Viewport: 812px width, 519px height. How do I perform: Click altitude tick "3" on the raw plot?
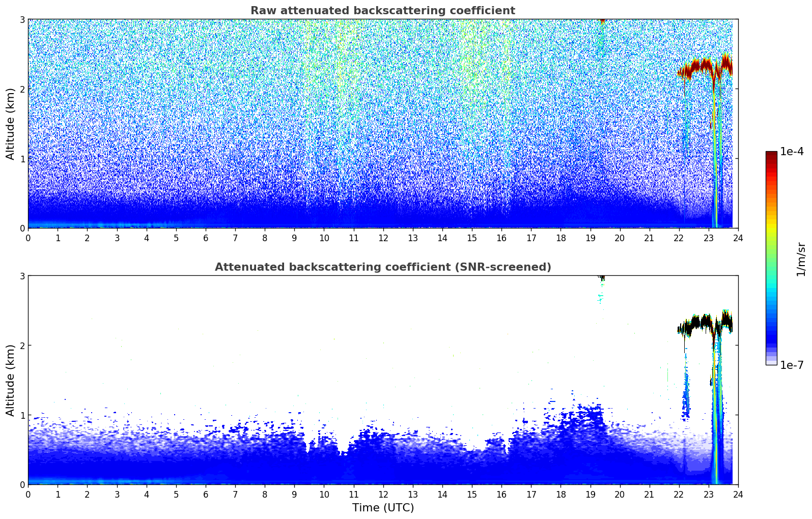click(22, 19)
